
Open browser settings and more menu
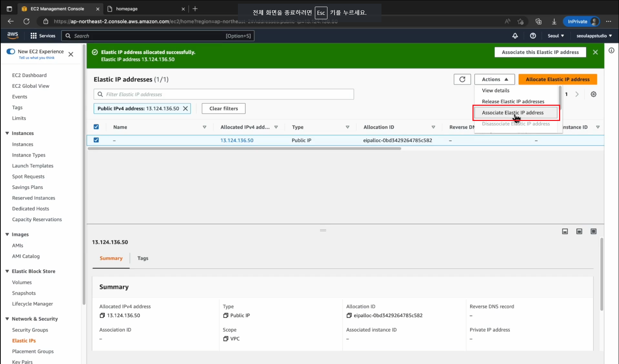[x=609, y=21]
